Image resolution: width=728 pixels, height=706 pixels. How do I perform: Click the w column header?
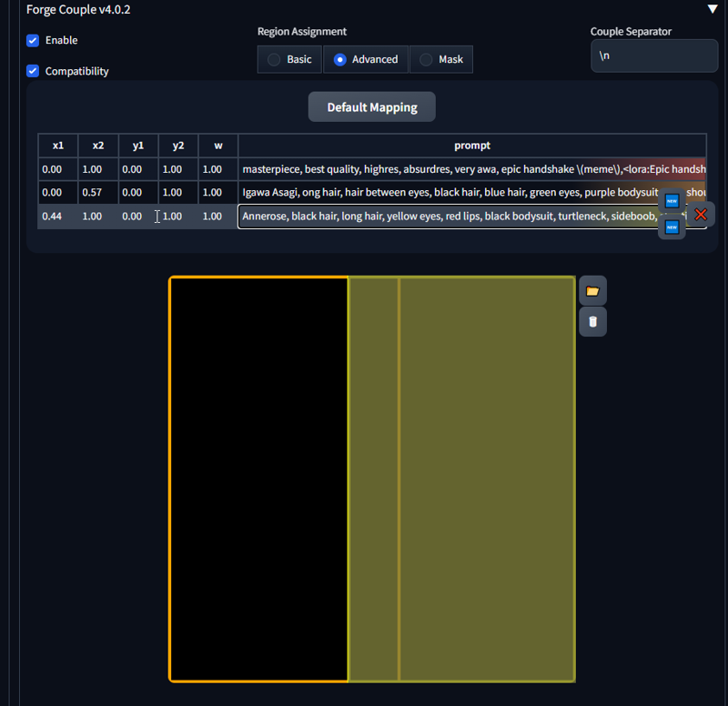point(218,146)
